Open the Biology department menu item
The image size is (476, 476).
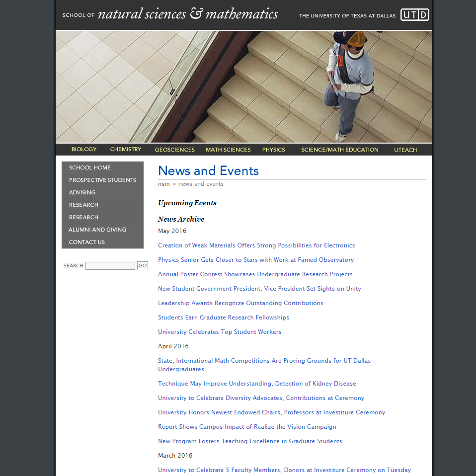tap(84, 150)
